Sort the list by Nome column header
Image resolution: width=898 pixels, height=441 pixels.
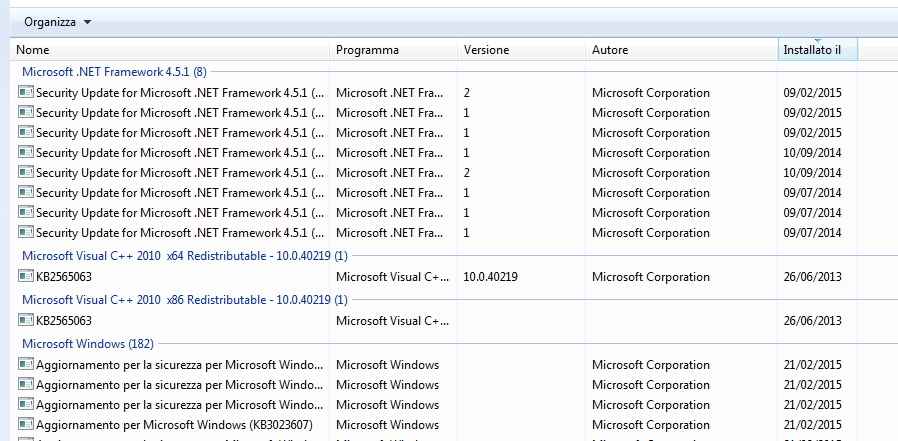(170, 50)
